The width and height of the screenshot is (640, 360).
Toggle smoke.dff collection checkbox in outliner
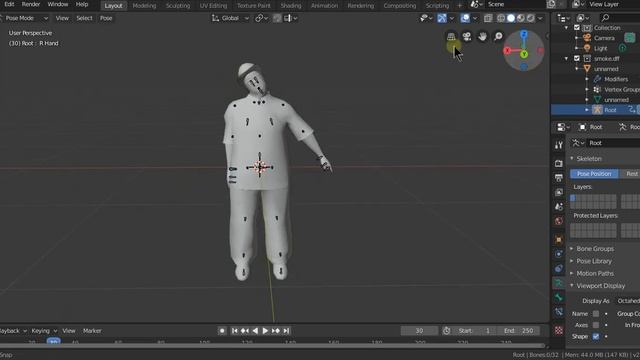577,58
